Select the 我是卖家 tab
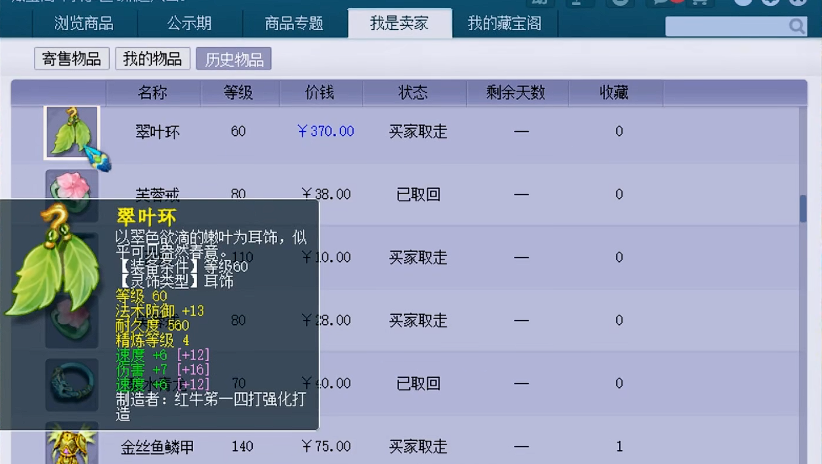The image size is (822, 464). [x=399, y=23]
